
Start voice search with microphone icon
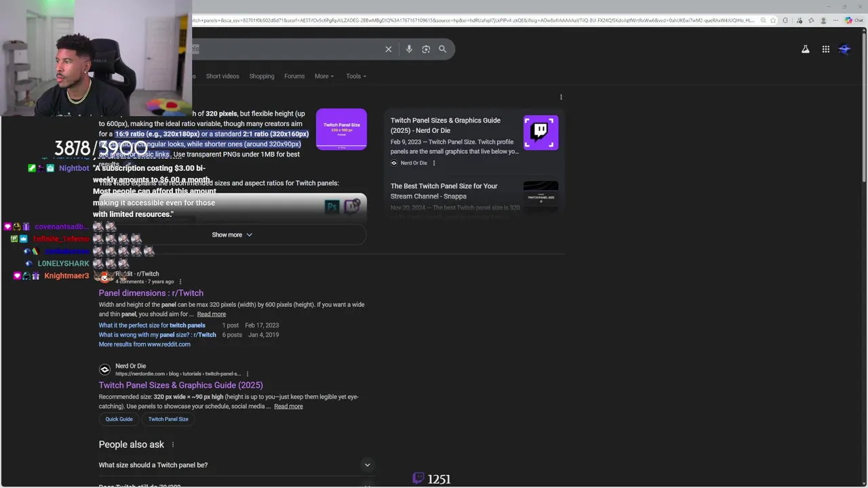tap(409, 49)
